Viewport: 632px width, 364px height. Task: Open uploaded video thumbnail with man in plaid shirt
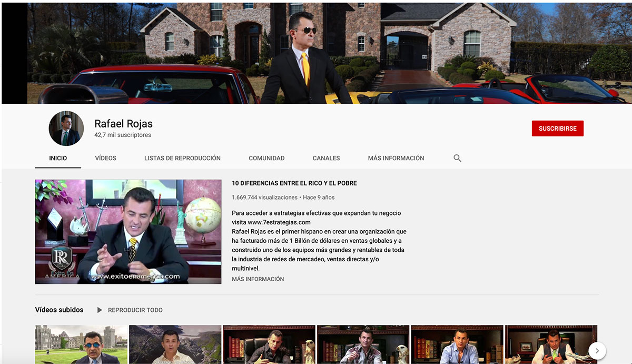tap(363, 345)
